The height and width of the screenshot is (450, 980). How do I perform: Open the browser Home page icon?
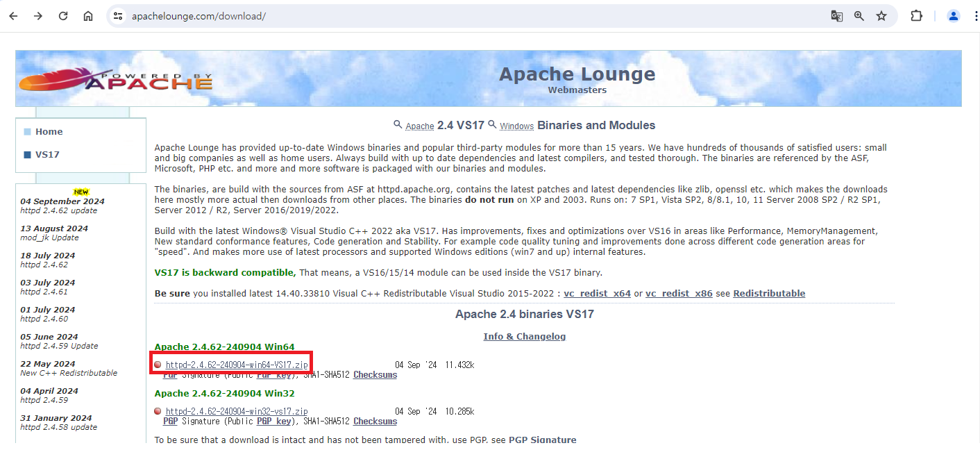88,16
